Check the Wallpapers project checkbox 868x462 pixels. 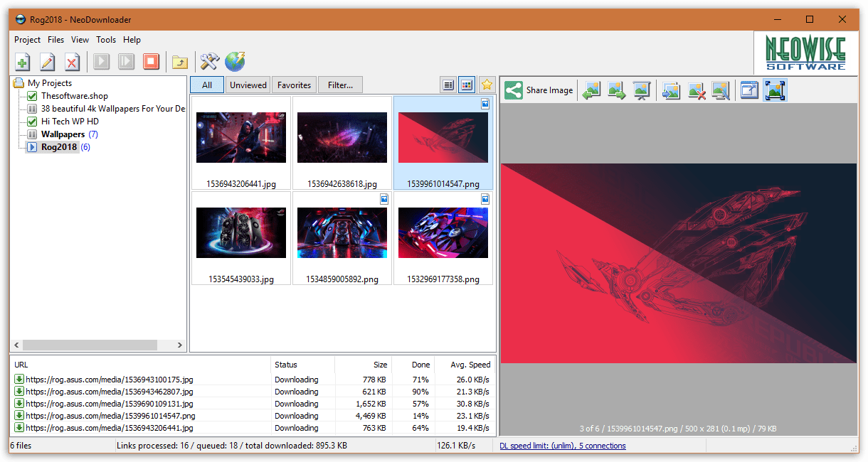(31, 134)
